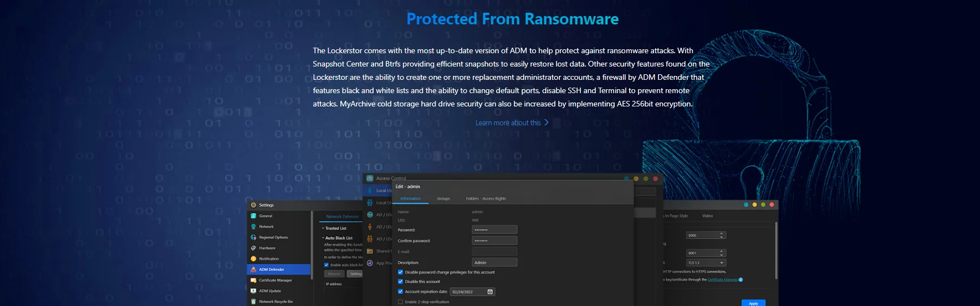Open the calendar picker for account expiration date
The image size is (980, 306).
[x=490, y=292]
